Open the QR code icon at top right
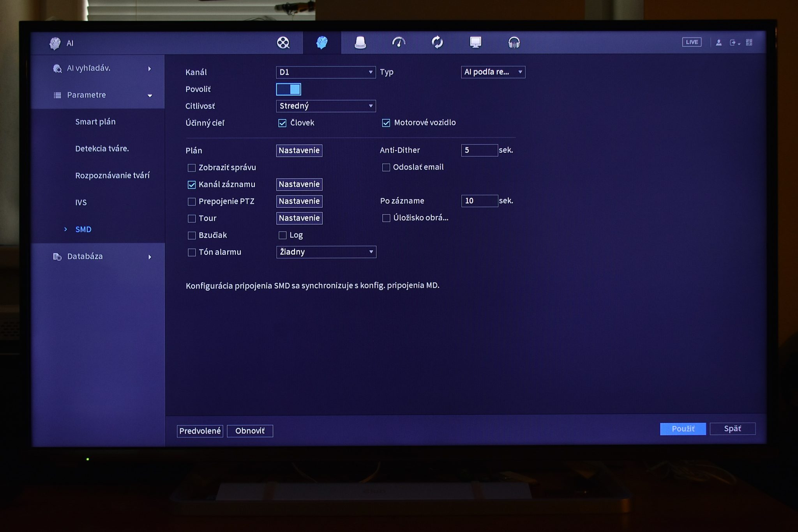Screen dimensions: 798x532 [749, 42]
